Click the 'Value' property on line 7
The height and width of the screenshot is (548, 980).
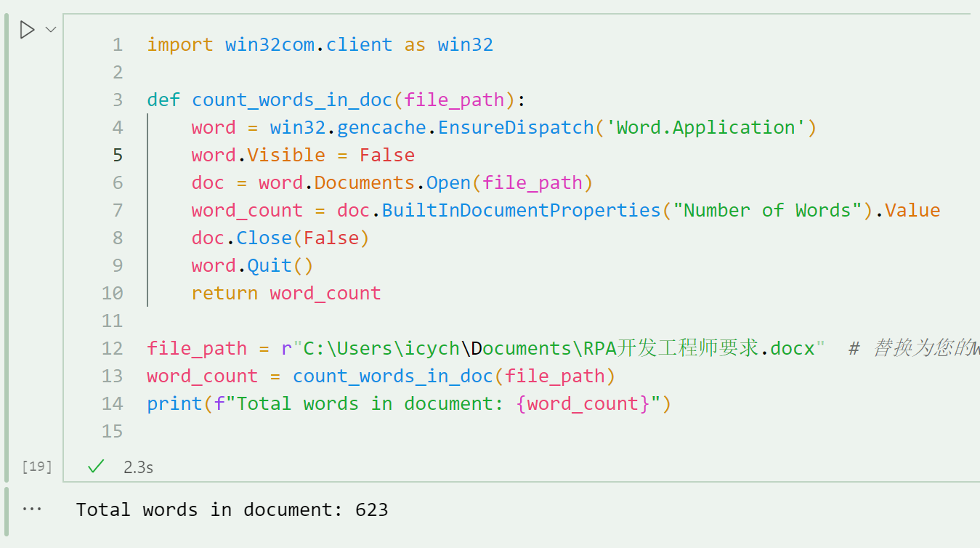pyautogui.click(x=912, y=211)
